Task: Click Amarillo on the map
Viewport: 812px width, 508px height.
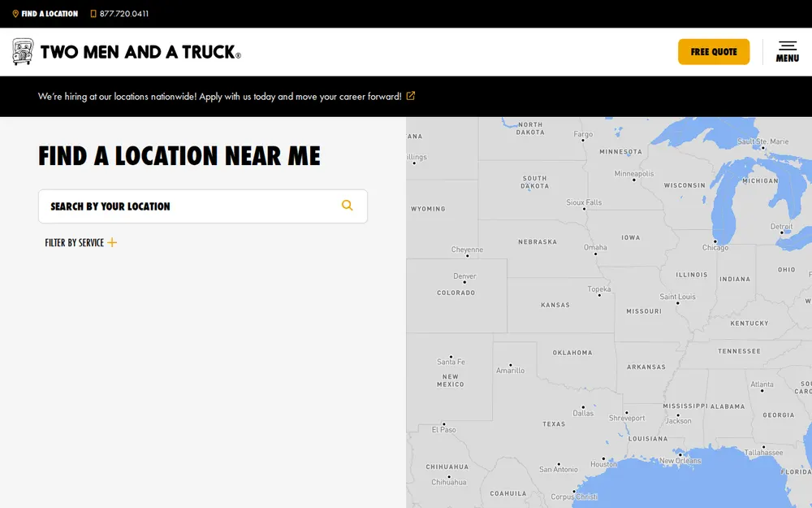Action: pyautogui.click(x=510, y=371)
